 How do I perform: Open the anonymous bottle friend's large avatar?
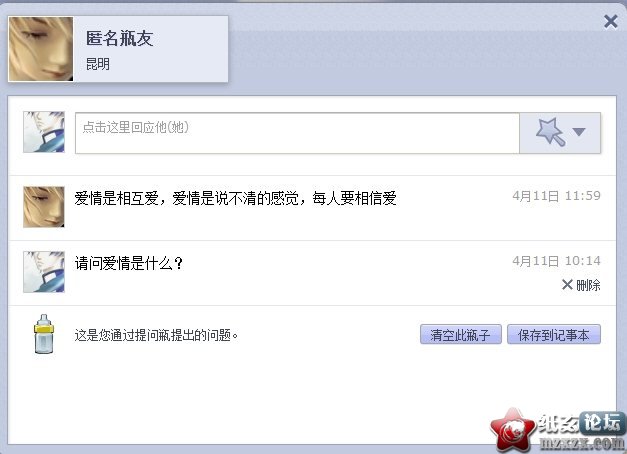[41, 49]
